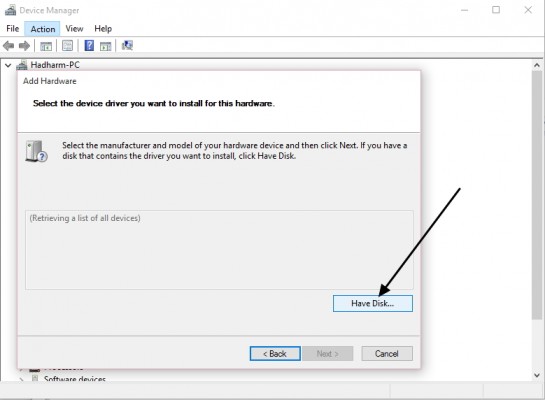This screenshot has height=400, width=545.
Task: Click the Have Disk... button
Action: click(373, 303)
